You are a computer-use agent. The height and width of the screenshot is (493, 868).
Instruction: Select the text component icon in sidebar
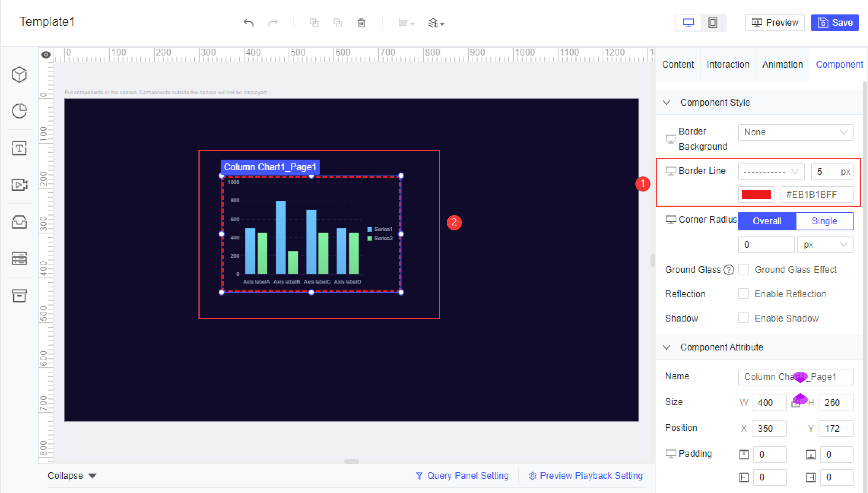point(19,148)
